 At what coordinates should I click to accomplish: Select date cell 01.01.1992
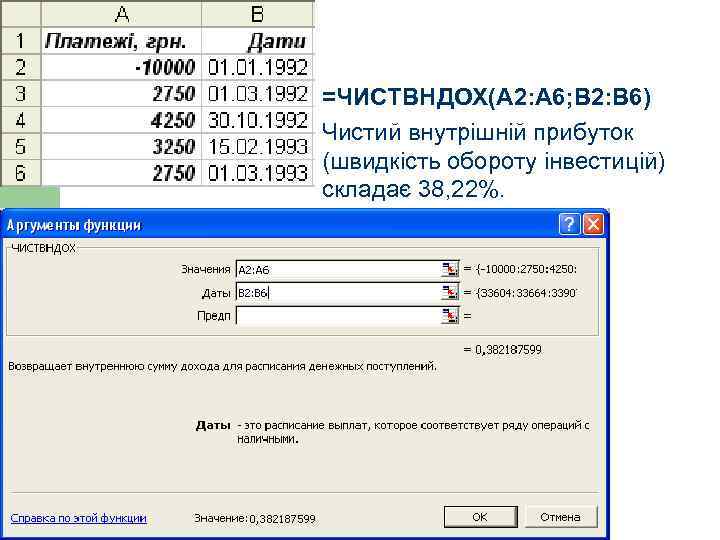(x=258, y=68)
